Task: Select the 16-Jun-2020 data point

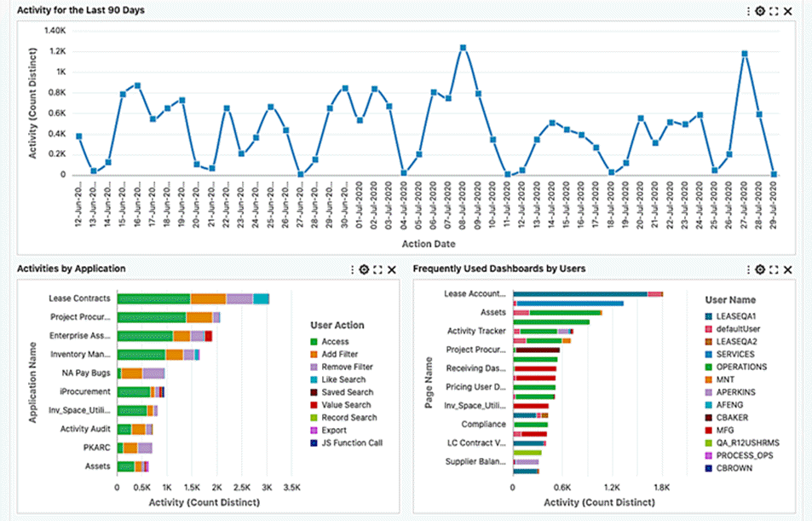Action: (138, 85)
